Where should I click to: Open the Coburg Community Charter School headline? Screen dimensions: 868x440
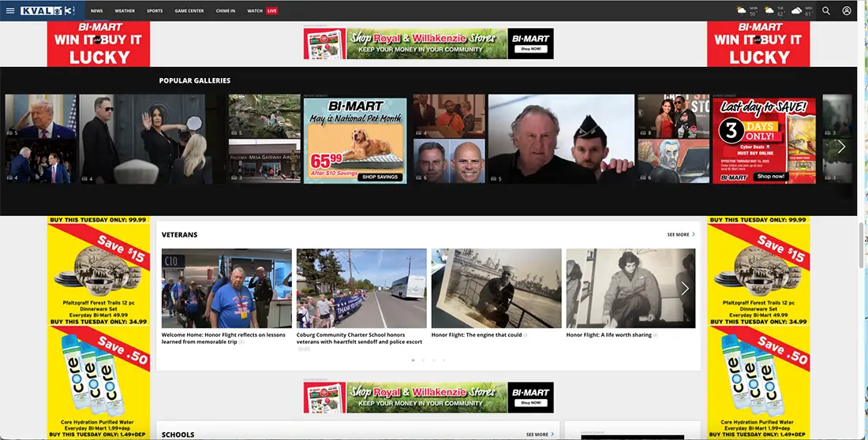pyautogui.click(x=359, y=338)
